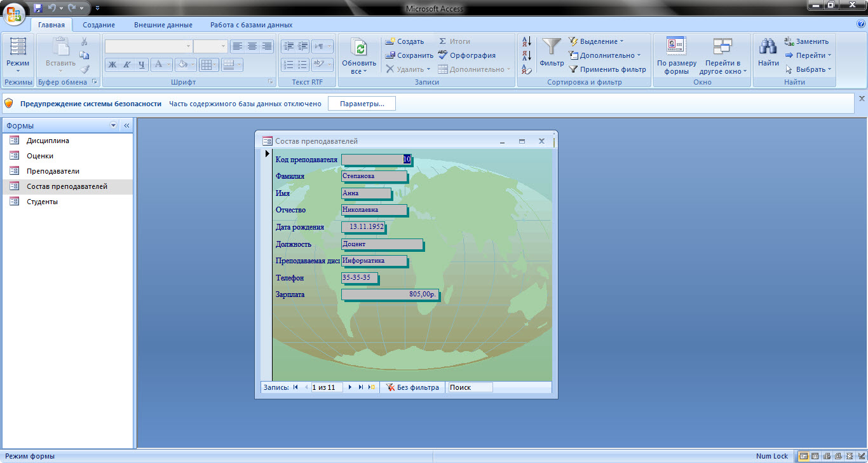Switch to Главная ribbon tab
Viewport: 868px width, 463px height.
tap(51, 25)
